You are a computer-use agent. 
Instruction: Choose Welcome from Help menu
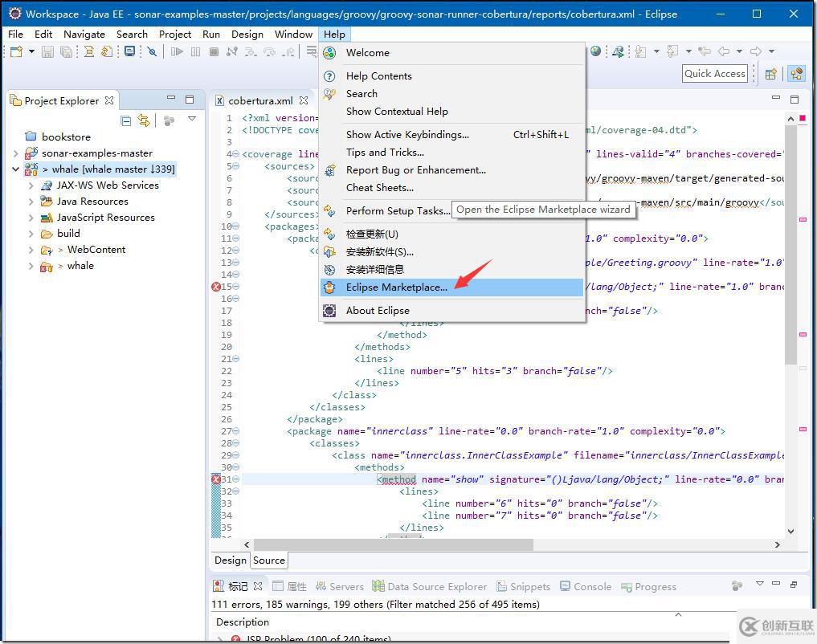pyautogui.click(x=451, y=52)
